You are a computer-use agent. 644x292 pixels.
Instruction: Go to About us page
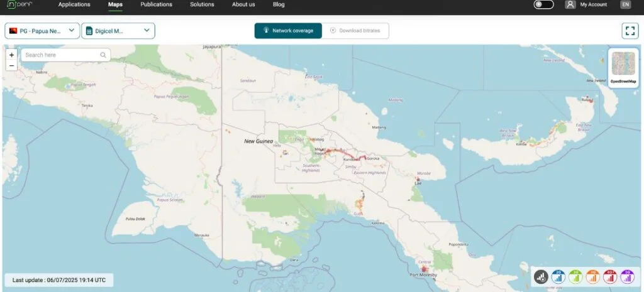pos(243,4)
